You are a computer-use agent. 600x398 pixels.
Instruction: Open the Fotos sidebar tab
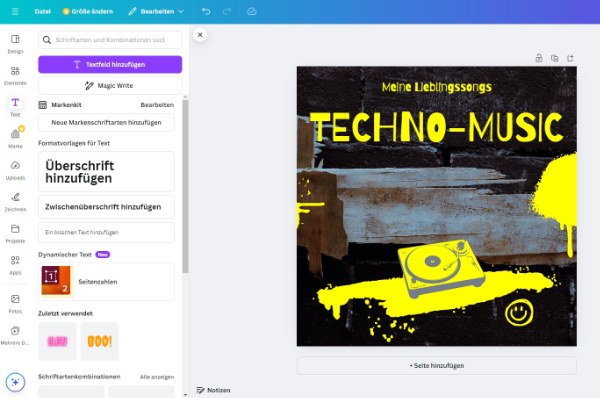click(x=15, y=304)
